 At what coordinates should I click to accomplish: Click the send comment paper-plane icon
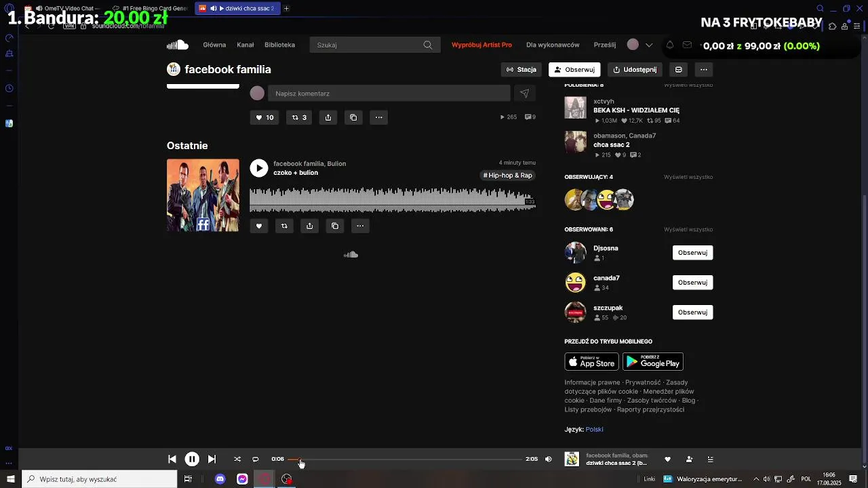tap(524, 94)
